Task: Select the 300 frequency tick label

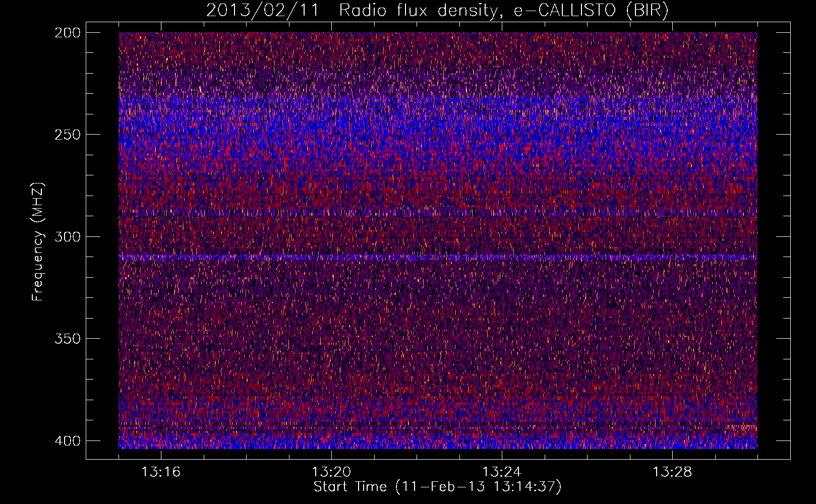Action: 67,236
